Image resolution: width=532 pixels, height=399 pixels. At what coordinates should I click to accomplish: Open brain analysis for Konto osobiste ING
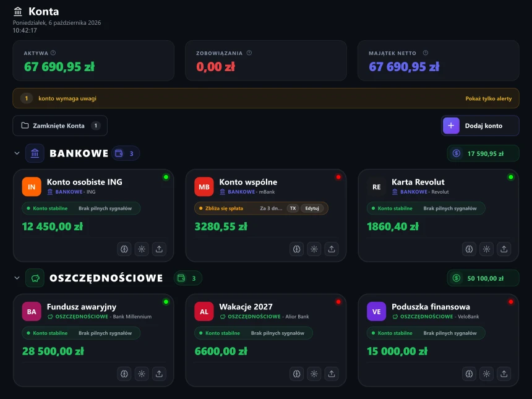124,249
